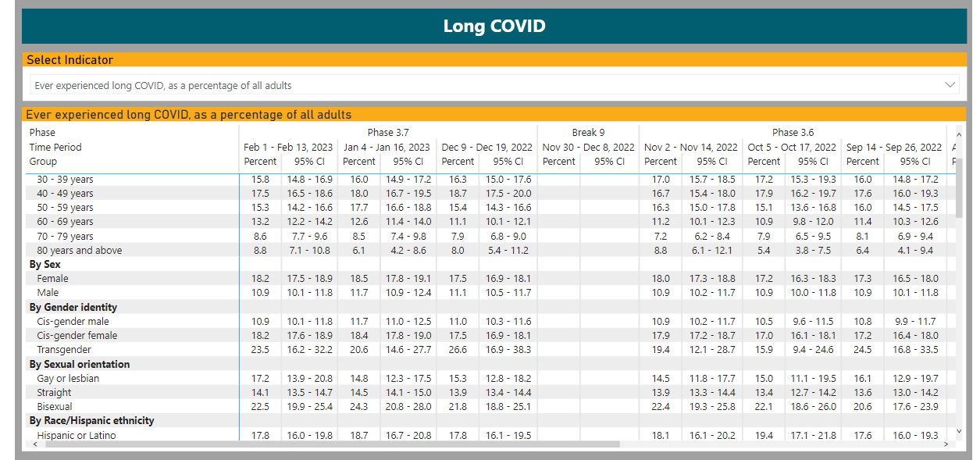Click the Transgender Feb 2023 percent 23.5
Image resolution: width=980 pixels, height=460 pixels.
click(x=260, y=350)
